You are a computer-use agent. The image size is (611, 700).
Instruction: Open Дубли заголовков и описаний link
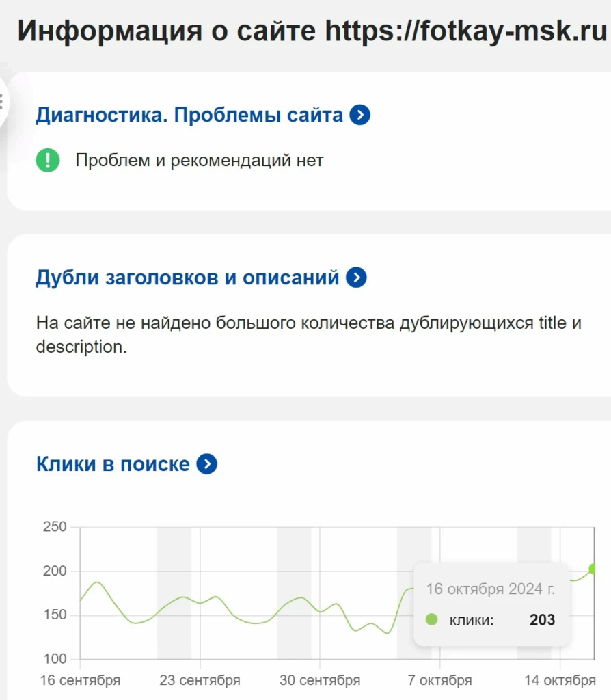click(x=187, y=278)
